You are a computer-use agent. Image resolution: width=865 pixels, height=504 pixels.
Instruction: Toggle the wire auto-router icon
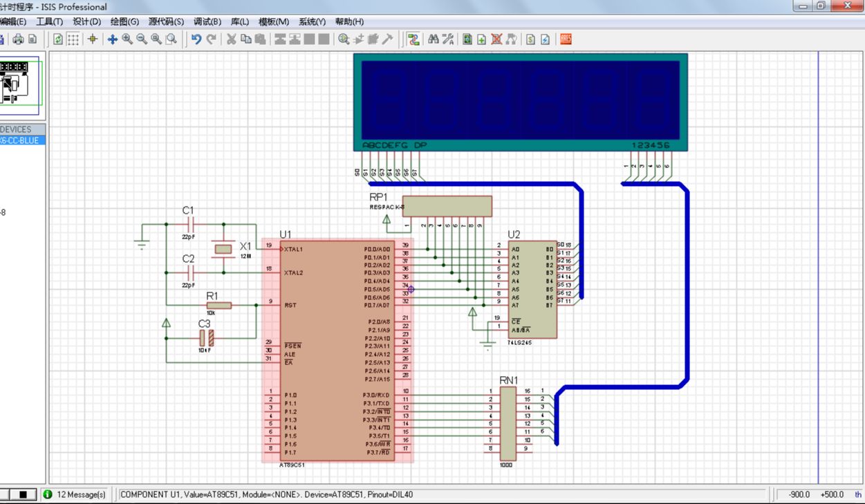point(413,39)
